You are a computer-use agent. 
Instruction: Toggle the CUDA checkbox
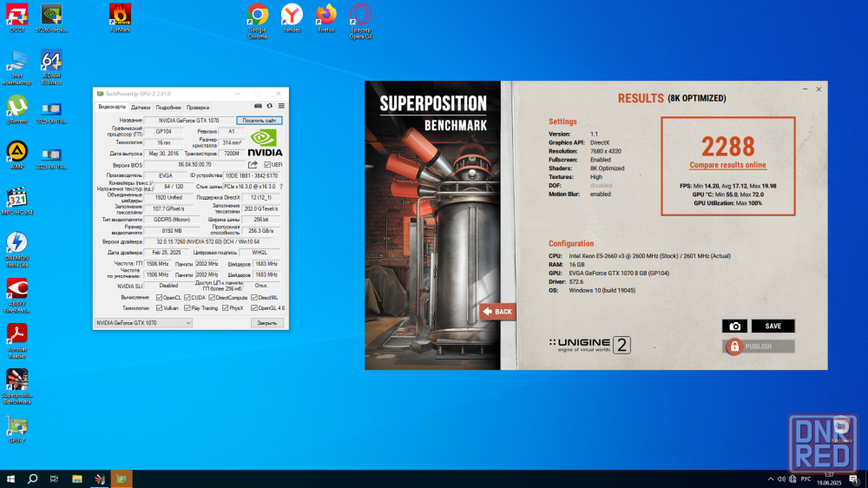tap(187, 298)
